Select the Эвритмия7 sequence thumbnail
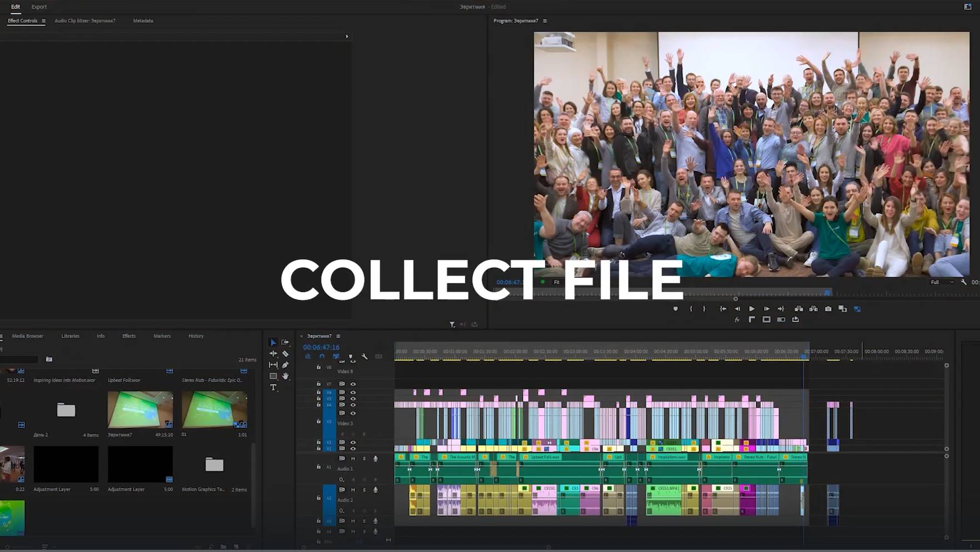The image size is (980, 552). pos(140,409)
